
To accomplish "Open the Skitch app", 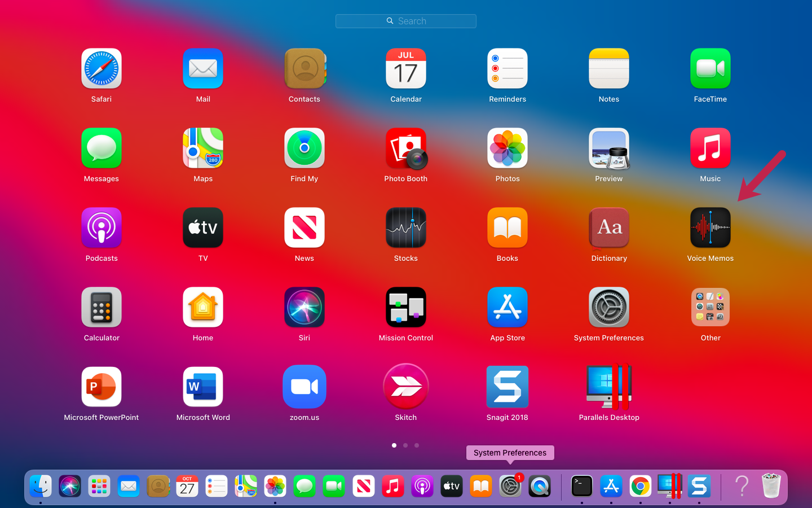I will [x=405, y=387].
